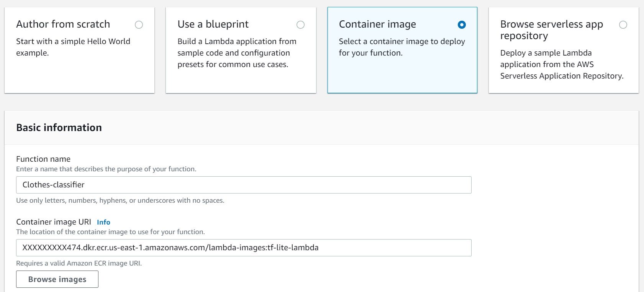This screenshot has height=292, width=644.
Task: Open the Info link beside Container image URI
Action: click(103, 222)
